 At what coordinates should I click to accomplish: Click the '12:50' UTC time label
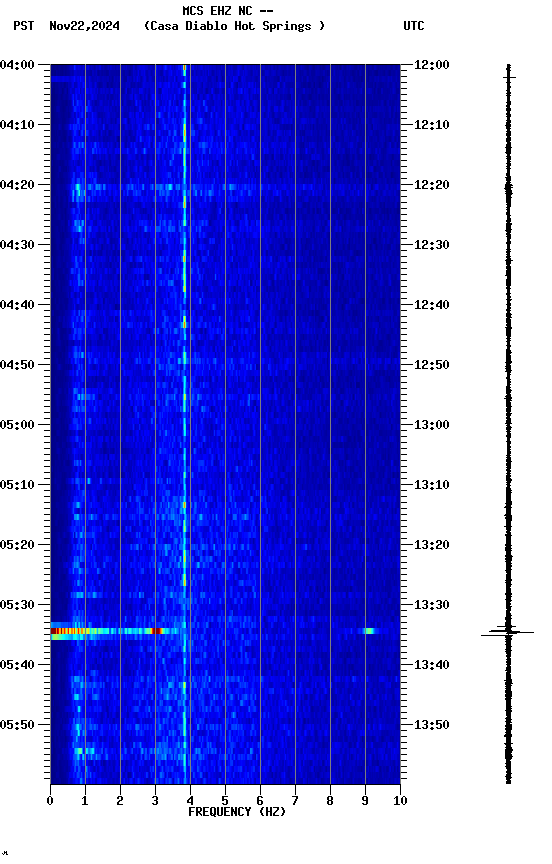click(x=432, y=365)
